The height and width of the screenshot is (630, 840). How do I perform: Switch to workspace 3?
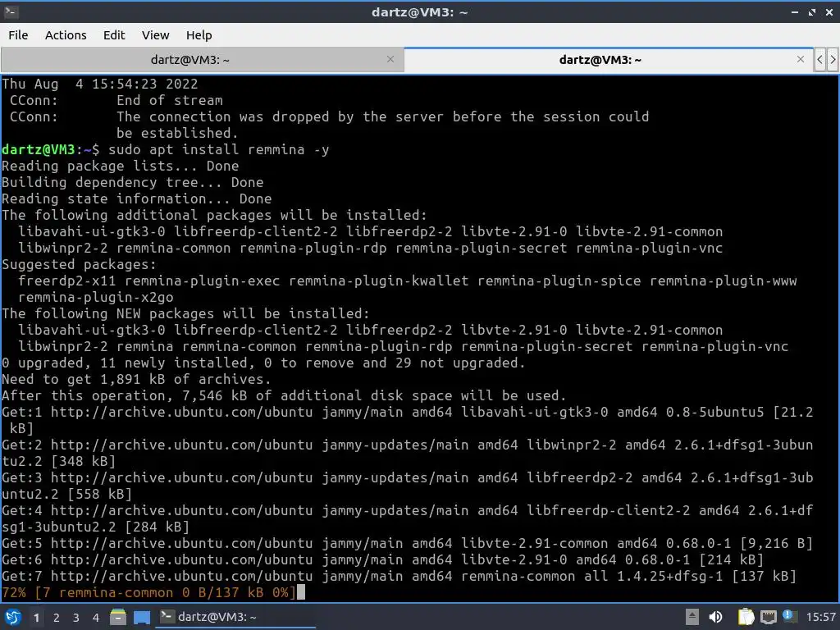pyautogui.click(x=76, y=618)
